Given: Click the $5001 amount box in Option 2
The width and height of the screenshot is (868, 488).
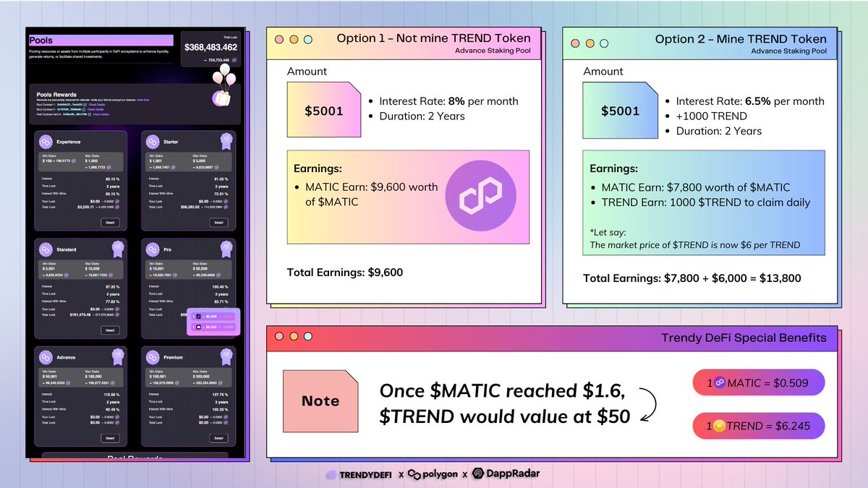Looking at the screenshot, I should pyautogui.click(x=621, y=111).
